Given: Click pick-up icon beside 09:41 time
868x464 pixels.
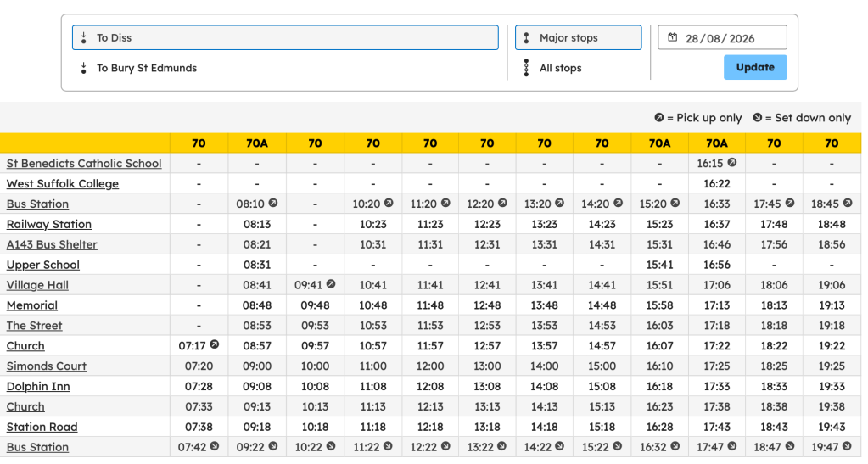Looking at the screenshot, I should coord(330,284).
